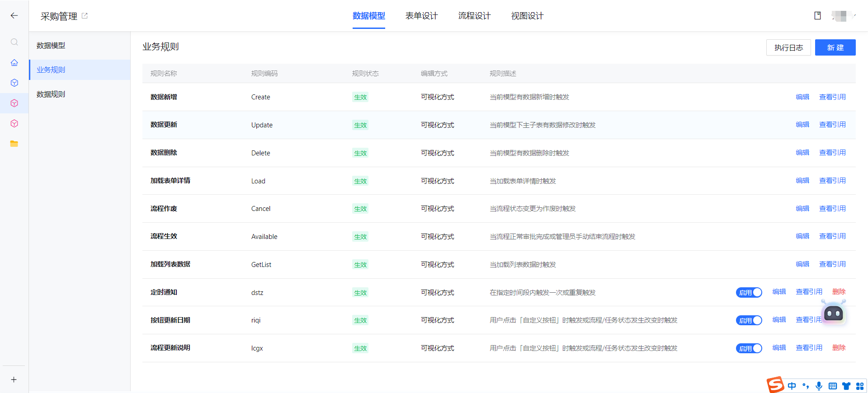The image size is (868, 393).
Task: Click rule code 'Available' cell
Action: pos(264,236)
